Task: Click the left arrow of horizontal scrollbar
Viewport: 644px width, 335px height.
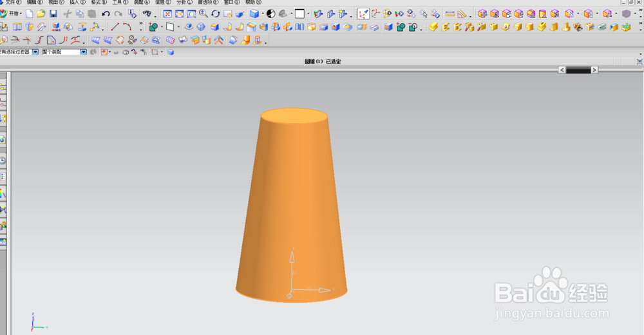Action: (562, 70)
